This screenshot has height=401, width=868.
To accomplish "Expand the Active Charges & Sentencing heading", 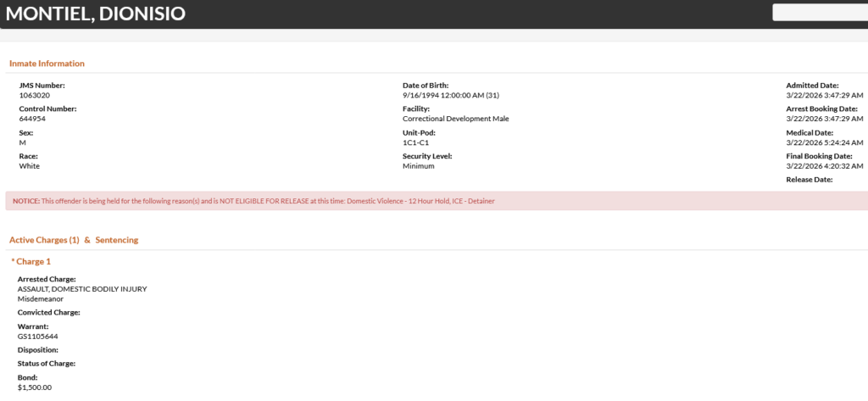I will [x=74, y=240].
